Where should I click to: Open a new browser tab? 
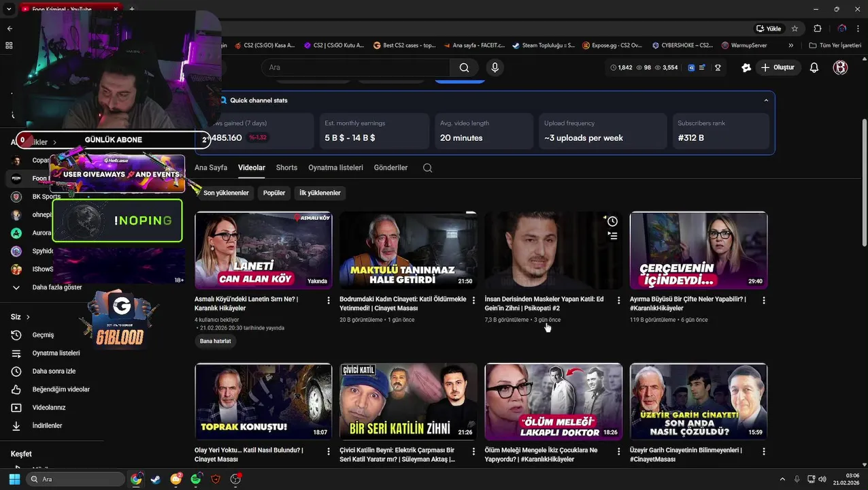tap(132, 9)
